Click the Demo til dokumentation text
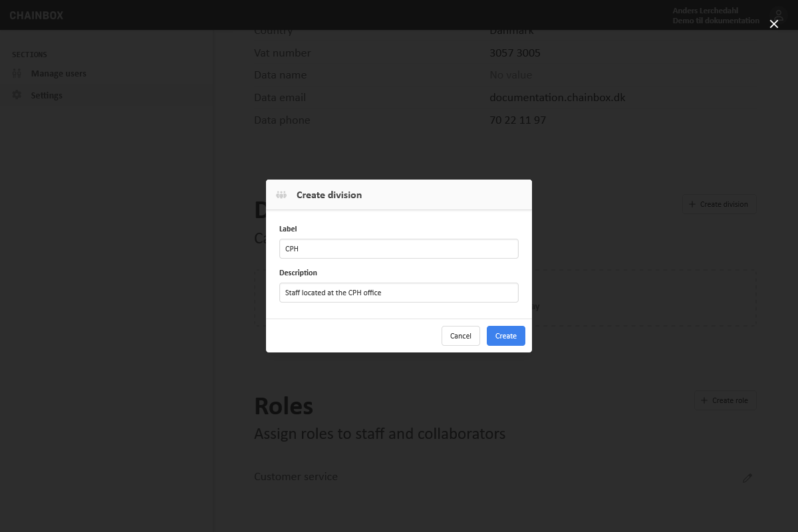This screenshot has height=532, width=798. [716, 21]
